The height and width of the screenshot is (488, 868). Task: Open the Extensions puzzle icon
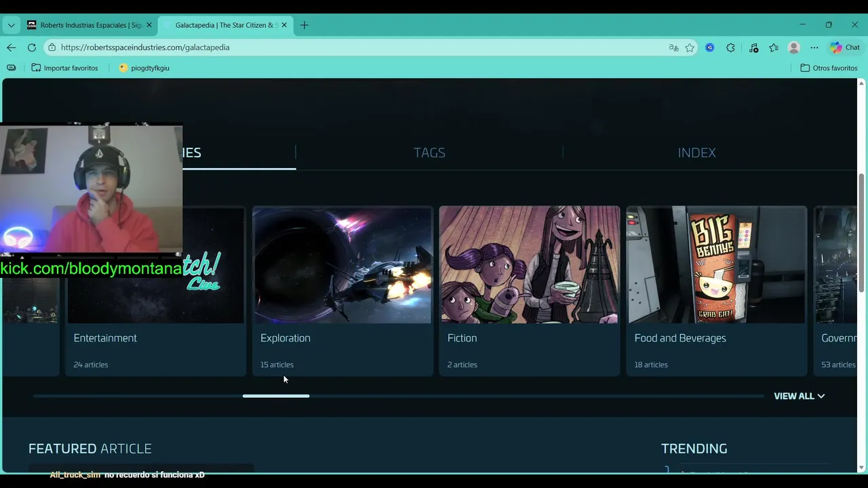point(730,47)
